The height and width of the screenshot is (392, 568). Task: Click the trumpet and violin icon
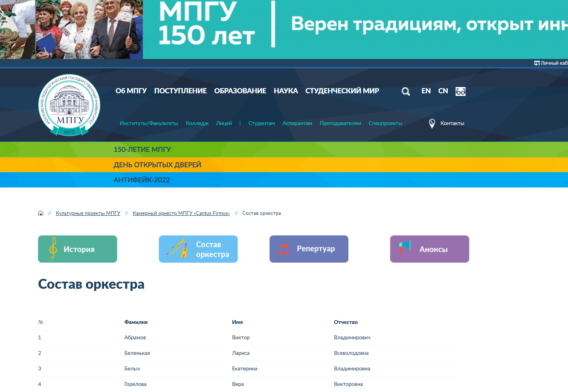pos(177,248)
